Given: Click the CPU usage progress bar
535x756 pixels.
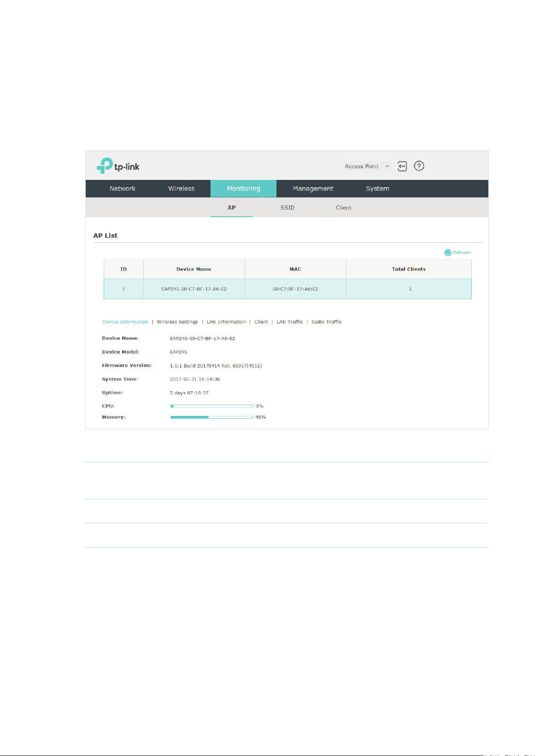Looking at the screenshot, I should pos(212,406).
